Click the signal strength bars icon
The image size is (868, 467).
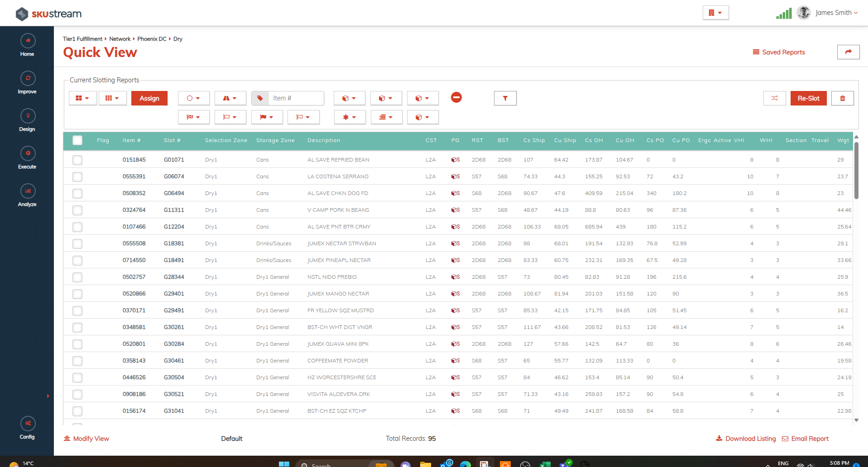784,14
